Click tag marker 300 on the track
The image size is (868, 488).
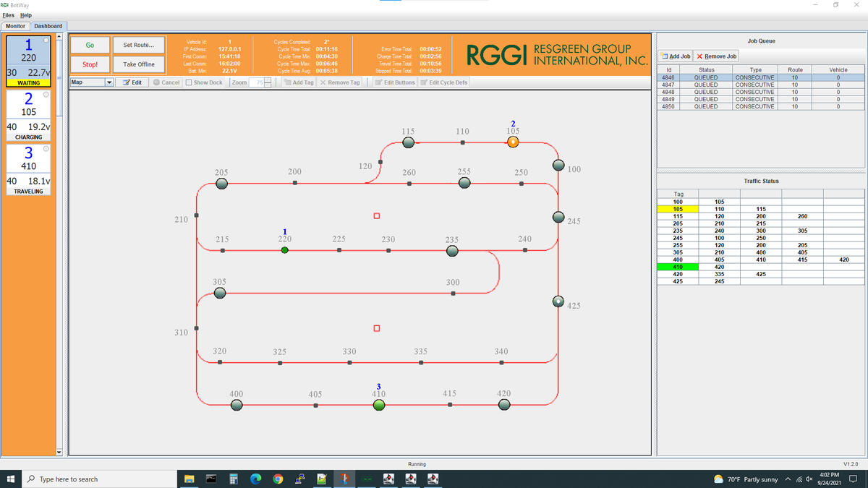(453, 293)
